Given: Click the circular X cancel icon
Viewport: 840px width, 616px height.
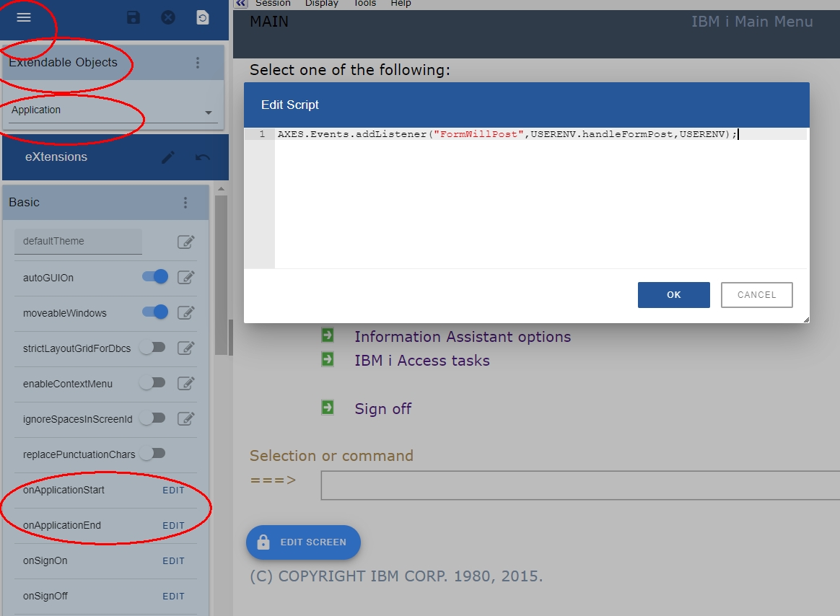Looking at the screenshot, I should coord(168,17).
